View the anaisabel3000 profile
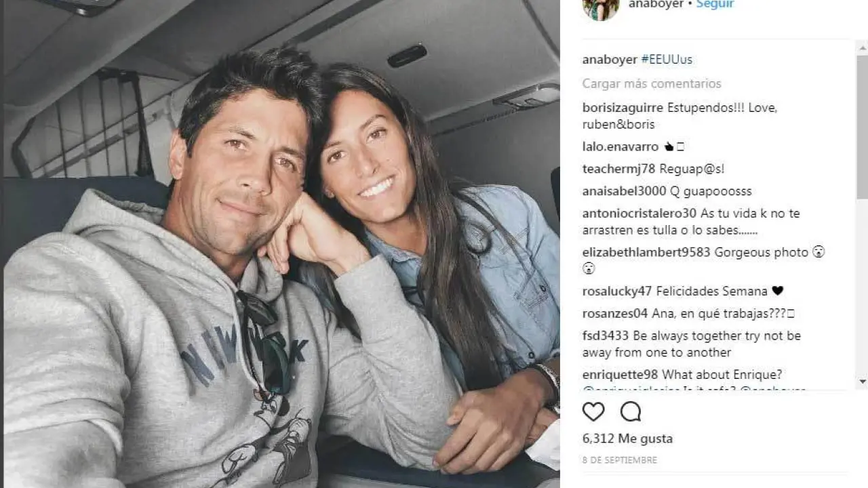The image size is (868, 488). click(x=625, y=191)
